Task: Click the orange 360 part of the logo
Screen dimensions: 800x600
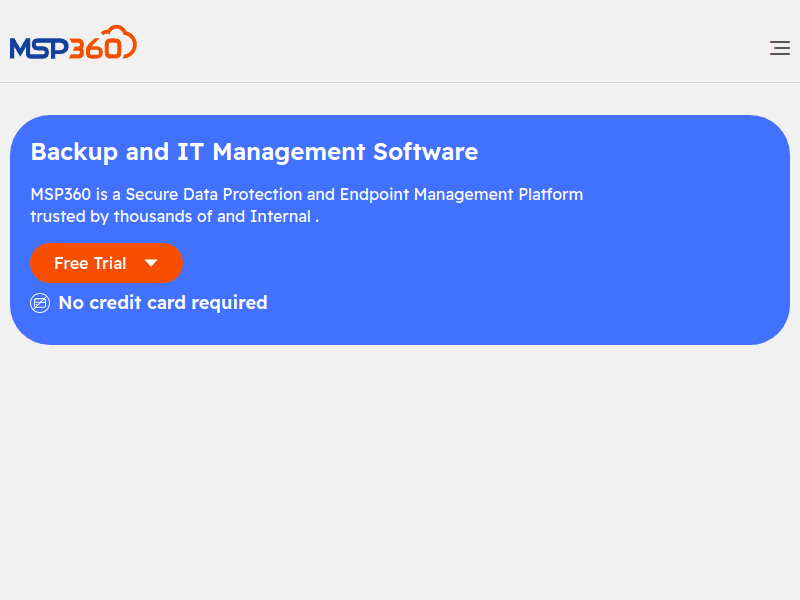Action: (96, 48)
